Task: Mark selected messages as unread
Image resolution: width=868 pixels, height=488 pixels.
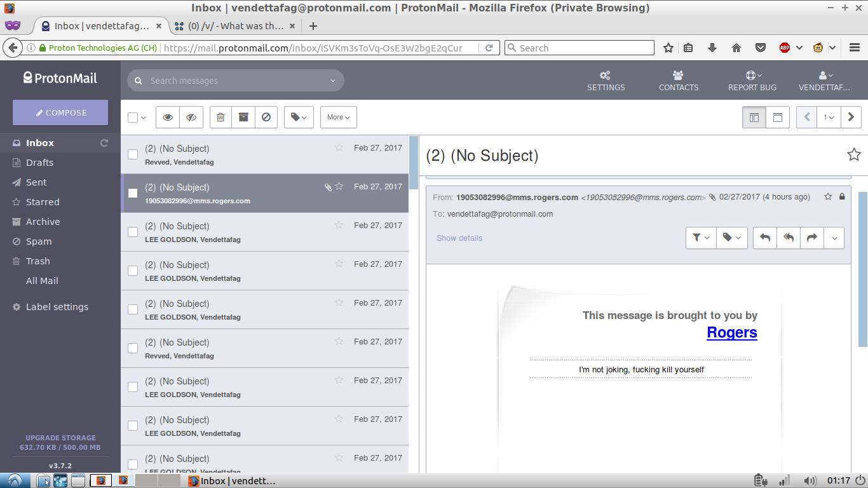Action: click(191, 117)
